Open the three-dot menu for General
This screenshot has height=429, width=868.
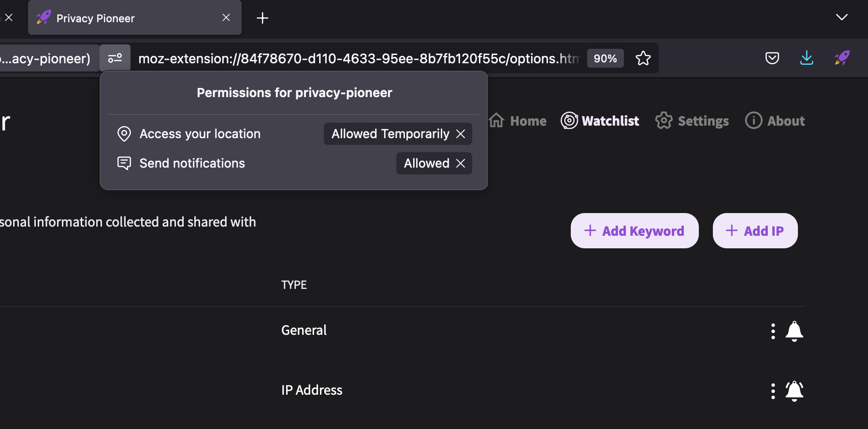coord(773,331)
